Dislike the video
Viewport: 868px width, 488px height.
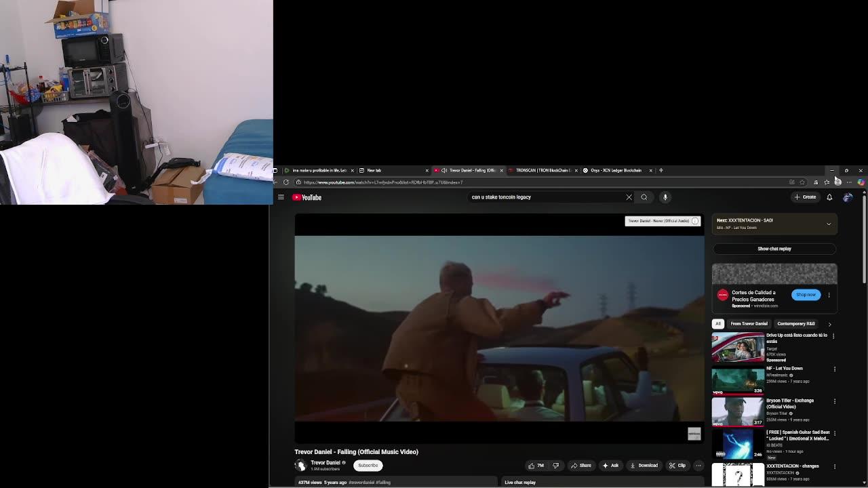(556, 466)
